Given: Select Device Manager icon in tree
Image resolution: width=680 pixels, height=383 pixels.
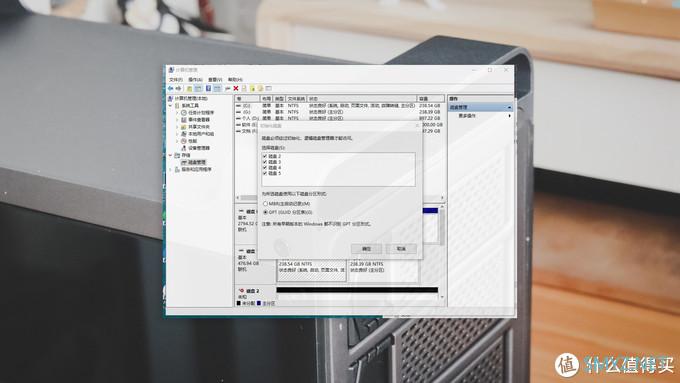Looking at the screenshot, I should (184, 148).
